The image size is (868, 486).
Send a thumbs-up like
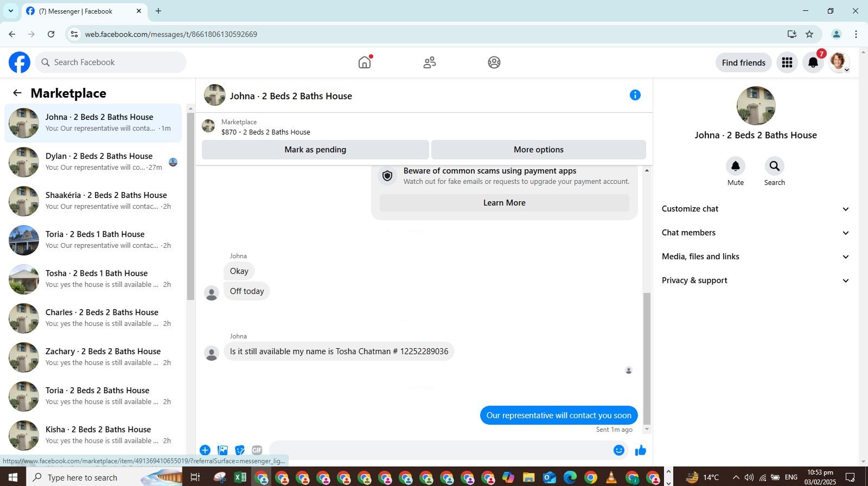click(x=641, y=450)
